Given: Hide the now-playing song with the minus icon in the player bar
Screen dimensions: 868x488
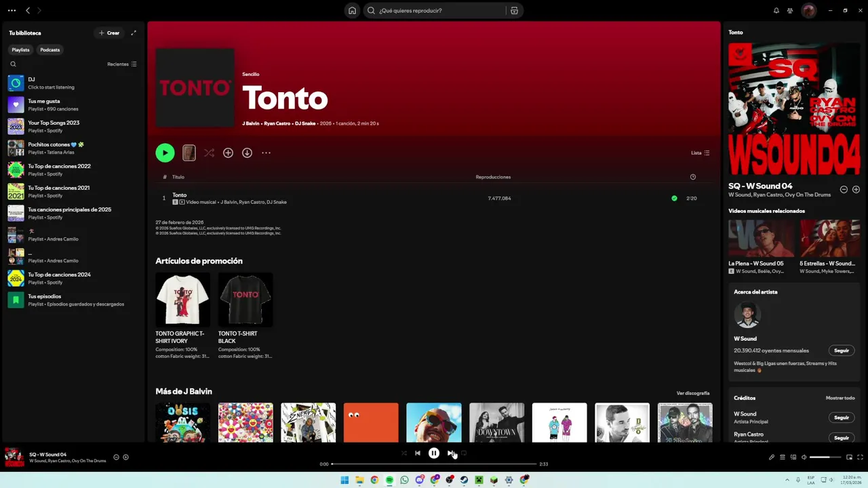Looking at the screenshot, I should (x=116, y=457).
